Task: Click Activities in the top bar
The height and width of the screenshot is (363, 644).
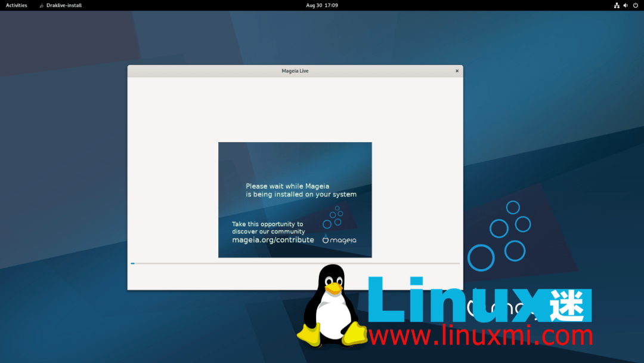Action: tap(16, 5)
